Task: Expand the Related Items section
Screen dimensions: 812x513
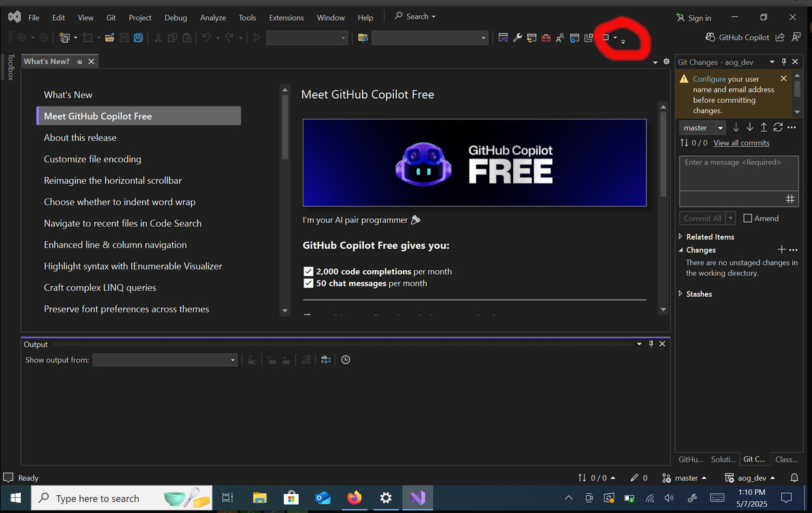Action: pyautogui.click(x=681, y=236)
